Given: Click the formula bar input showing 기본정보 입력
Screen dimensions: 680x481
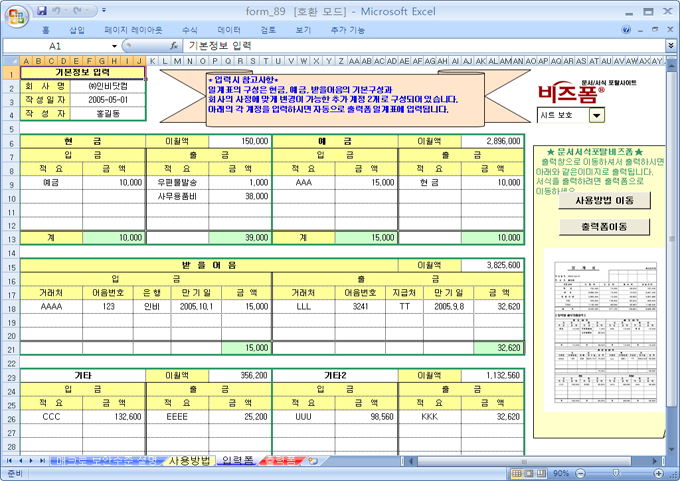Looking at the screenshot, I should click(x=420, y=46).
